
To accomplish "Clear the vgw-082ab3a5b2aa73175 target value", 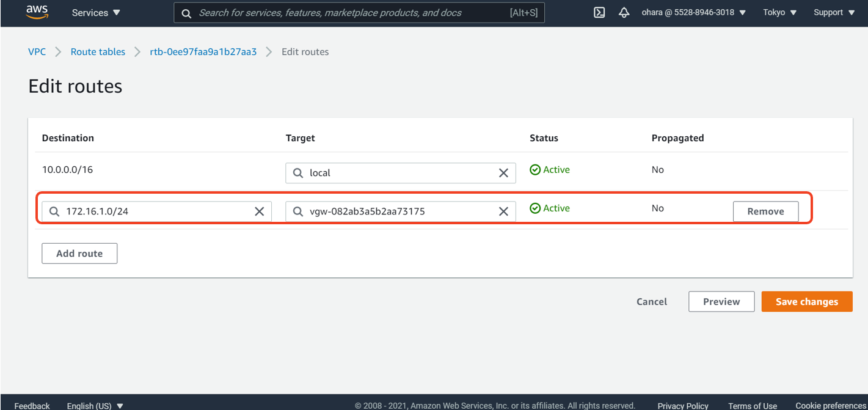I will pos(503,211).
